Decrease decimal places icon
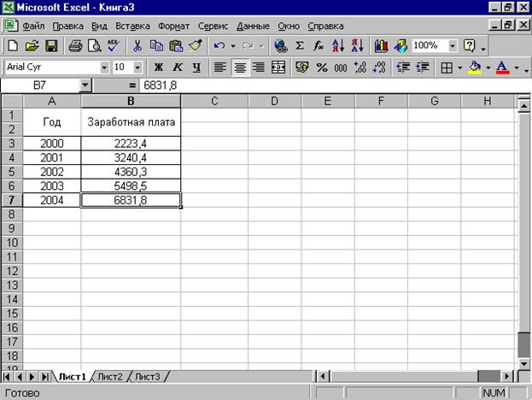This screenshot has height=400, width=532. pyautogui.click(x=379, y=68)
